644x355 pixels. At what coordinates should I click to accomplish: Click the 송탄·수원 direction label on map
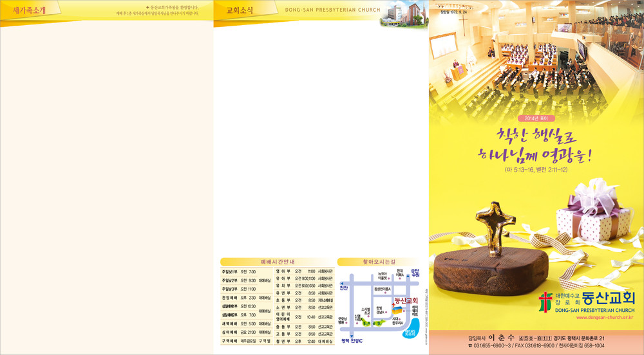click(415, 273)
